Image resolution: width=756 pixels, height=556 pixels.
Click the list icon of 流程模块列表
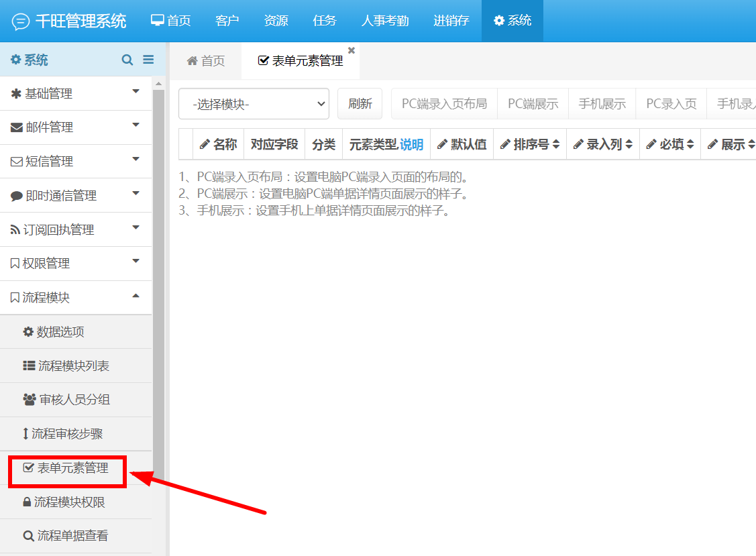[x=29, y=366]
